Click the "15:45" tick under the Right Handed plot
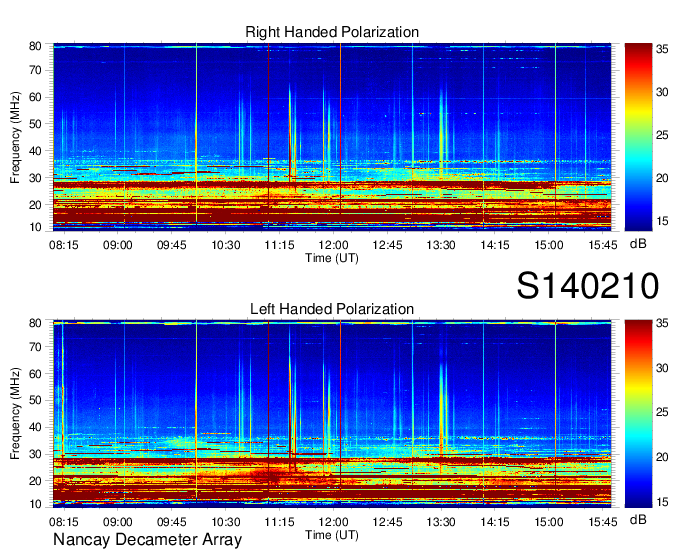The width and height of the screenshot is (680, 552). 603,245
